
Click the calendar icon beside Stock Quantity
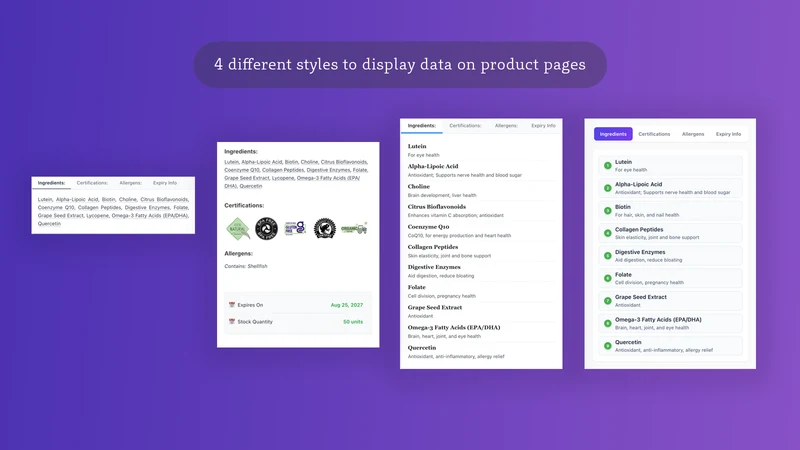pyautogui.click(x=232, y=321)
